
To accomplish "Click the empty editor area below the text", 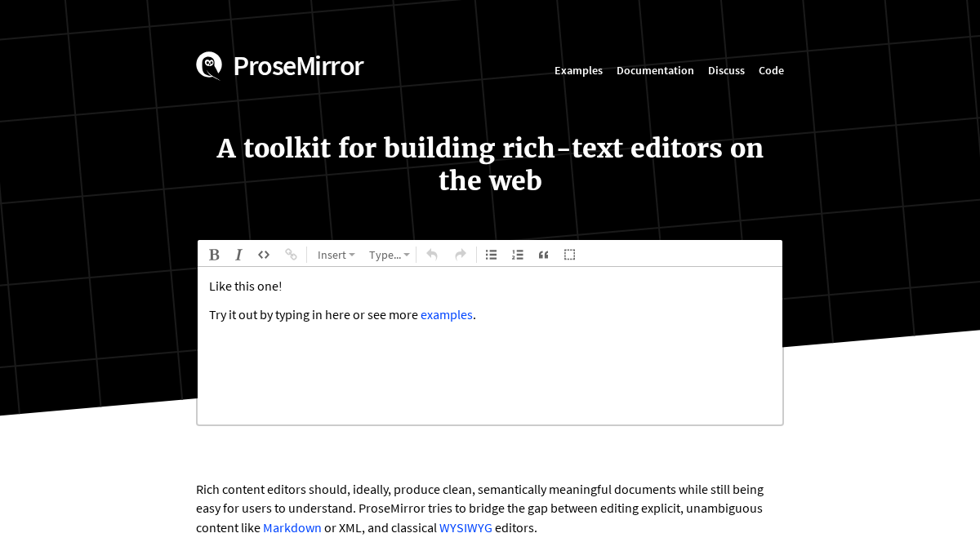I will point(490,375).
